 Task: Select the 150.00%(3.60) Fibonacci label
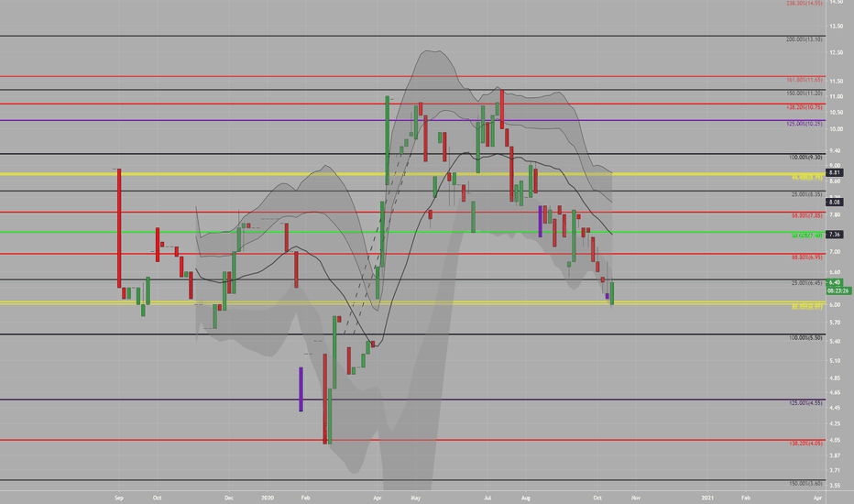coord(805,483)
